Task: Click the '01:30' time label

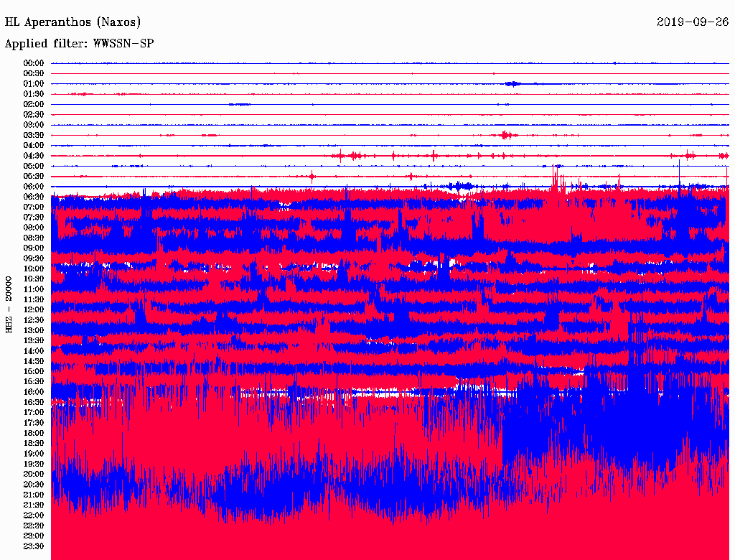Action: (34, 94)
